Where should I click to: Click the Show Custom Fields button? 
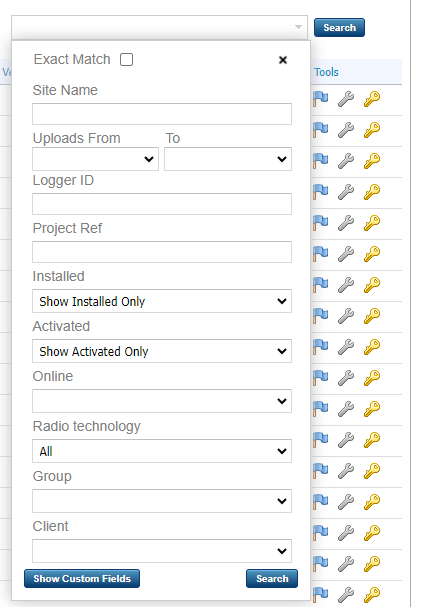coord(82,578)
